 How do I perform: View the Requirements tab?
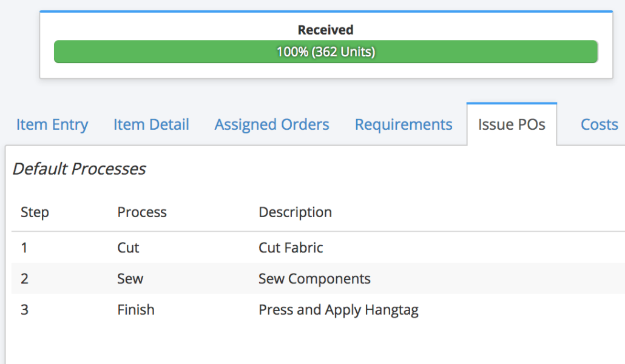404,124
